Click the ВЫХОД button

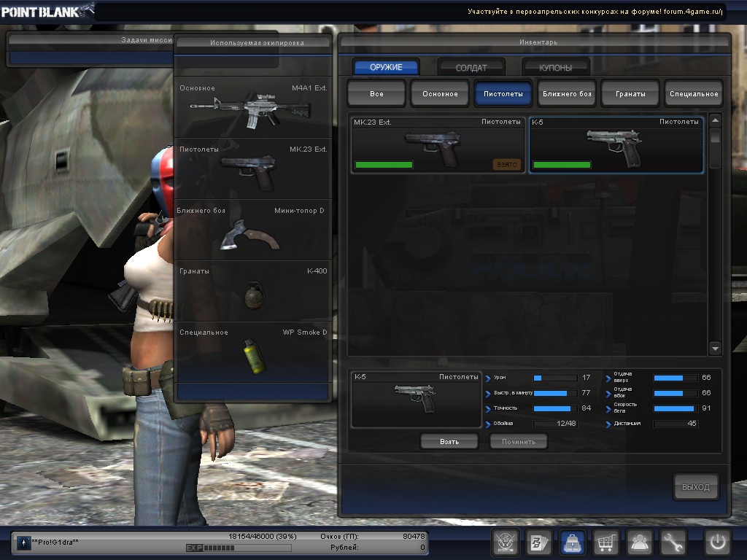click(x=695, y=486)
